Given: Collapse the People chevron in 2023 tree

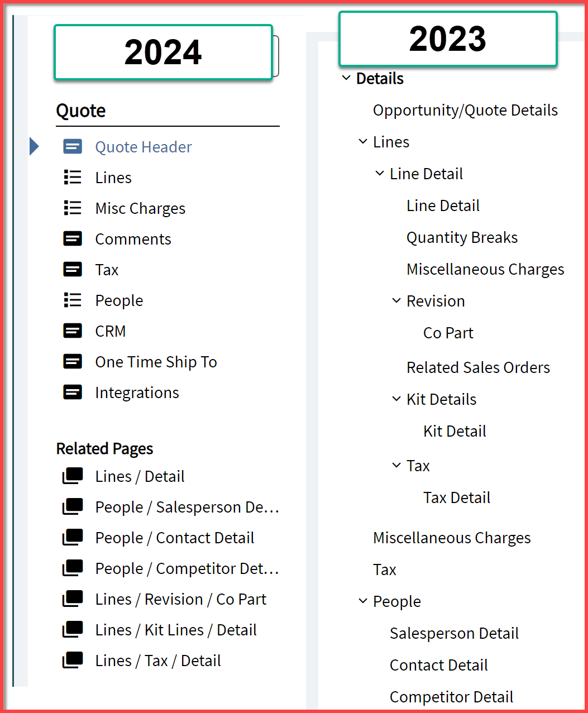Looking at the screenshot, I should click(363, 602).
